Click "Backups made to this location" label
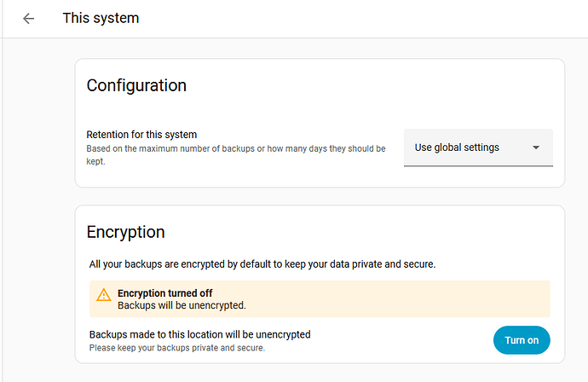The height and width of the screenshot is (382, 588). coord(199,334)
